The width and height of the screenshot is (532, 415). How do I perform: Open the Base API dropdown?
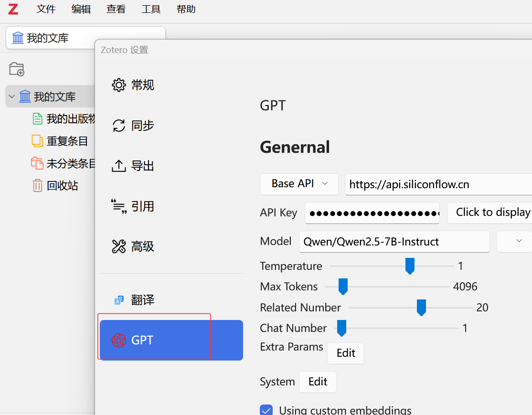[299, 184]
